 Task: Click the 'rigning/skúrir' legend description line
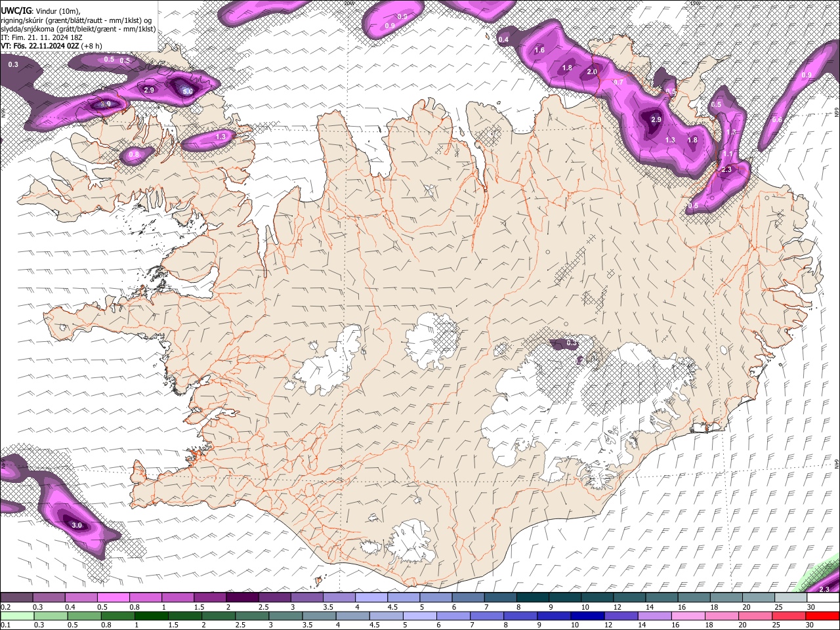pos(75,20)
